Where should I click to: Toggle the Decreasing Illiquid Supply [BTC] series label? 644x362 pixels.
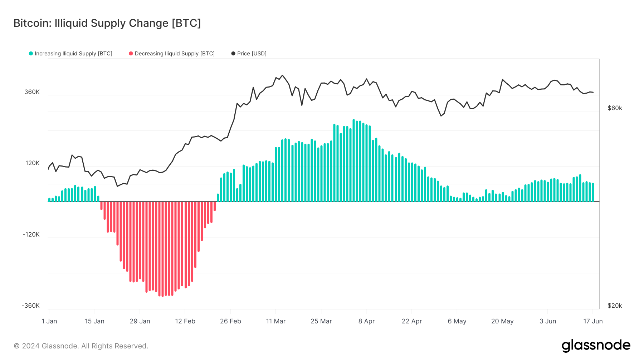(x=175, y=54)
